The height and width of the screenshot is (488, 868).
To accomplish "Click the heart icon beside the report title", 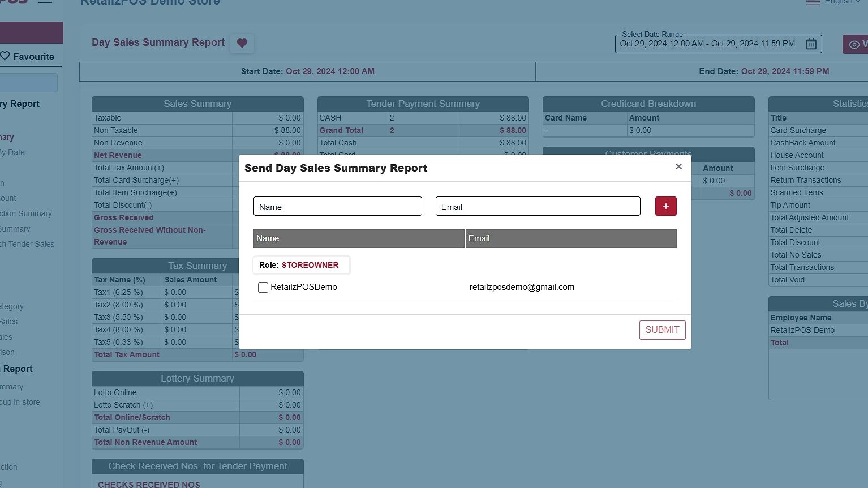I will [x=242, y=43].
